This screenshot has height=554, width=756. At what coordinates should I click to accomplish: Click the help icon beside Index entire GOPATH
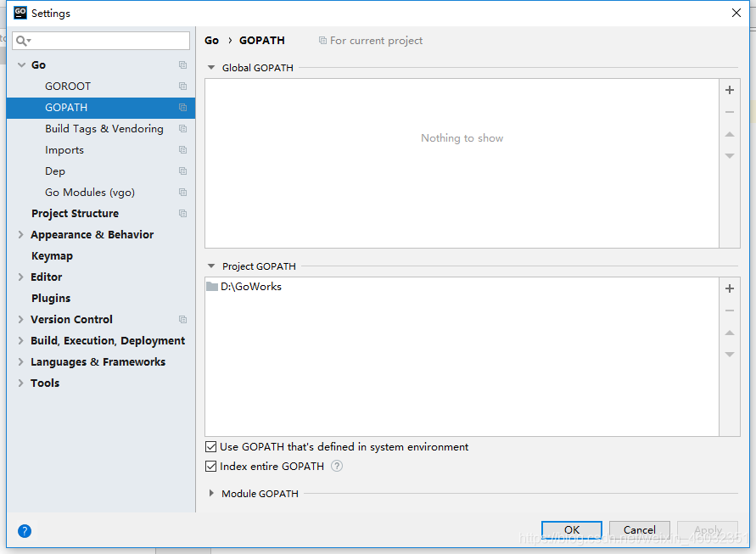tap(337, 467)
